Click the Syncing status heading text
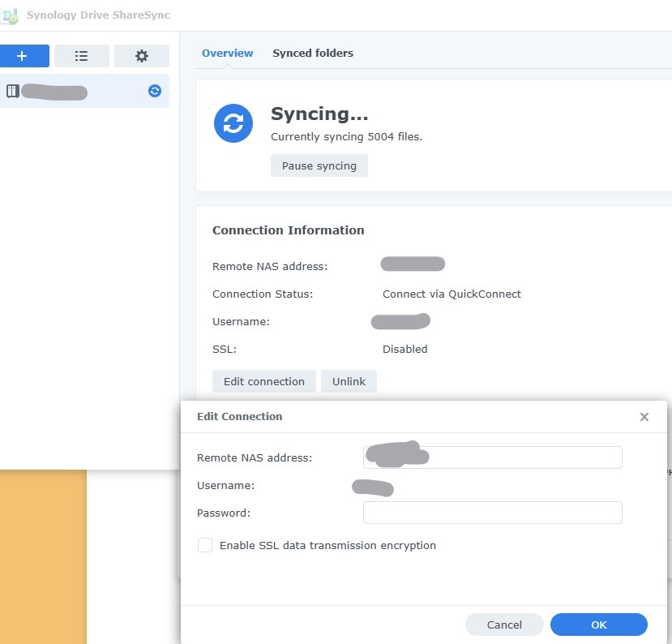Screen dimensions: 672x644 pyautogui.click(x=319, y=114)
